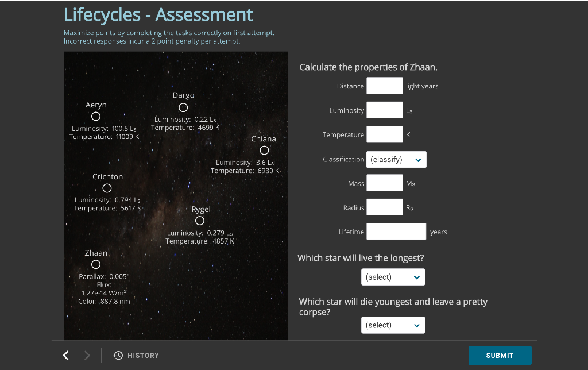Screen dimensions: 588x370
Task: Focus the Radius input box
Action: click(385, 207)
